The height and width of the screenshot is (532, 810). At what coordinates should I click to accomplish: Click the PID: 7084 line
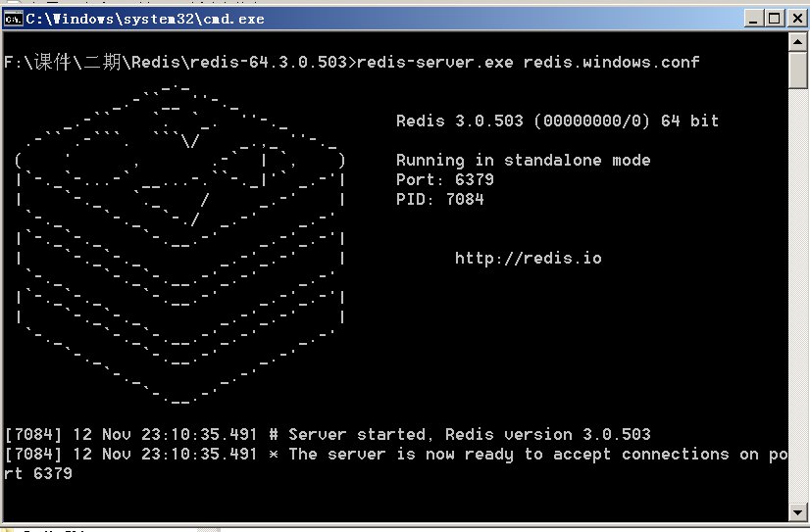coord(439,199)
